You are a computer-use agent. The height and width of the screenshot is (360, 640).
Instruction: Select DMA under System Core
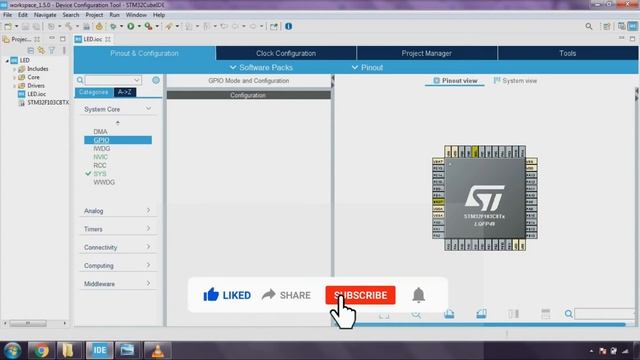pos(100,131)
